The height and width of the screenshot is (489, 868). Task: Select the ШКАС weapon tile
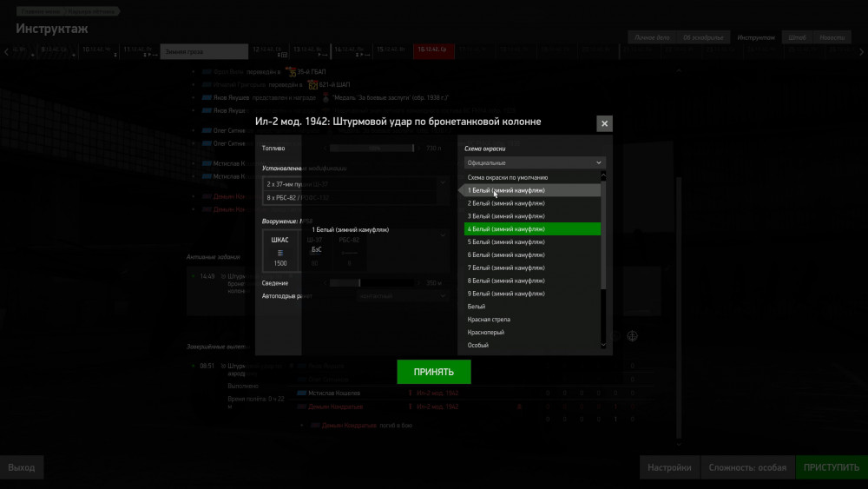pos(280,251)
